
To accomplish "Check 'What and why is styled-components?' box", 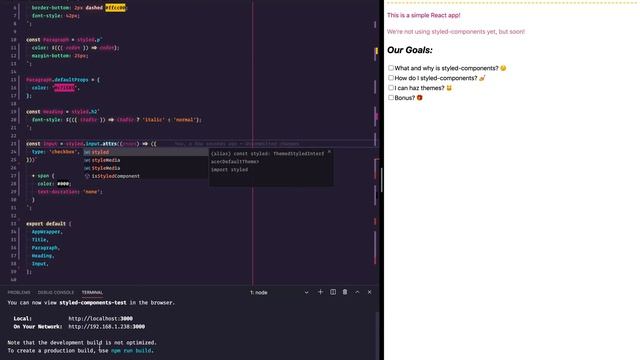I will pyautogui.click(x=391, y=68).
